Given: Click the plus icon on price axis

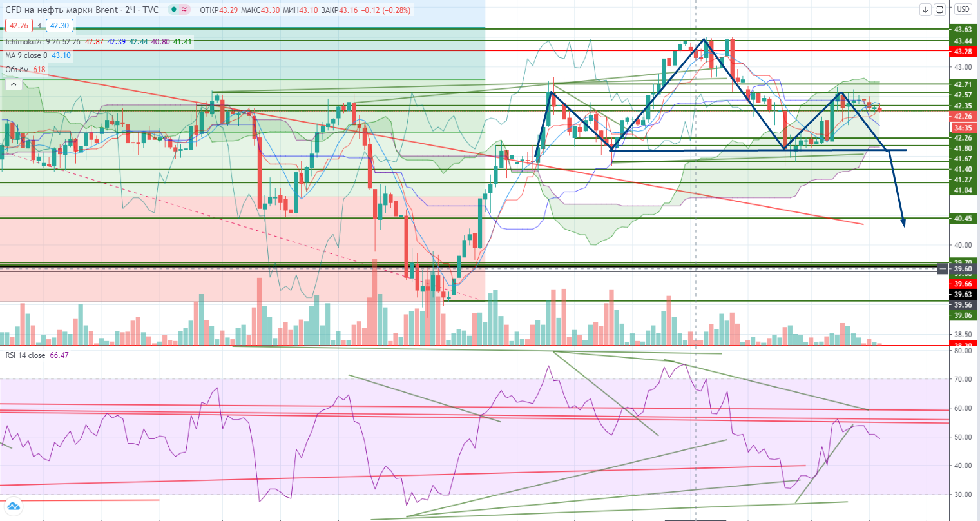Looking at the screenshot, I should 943,268.
